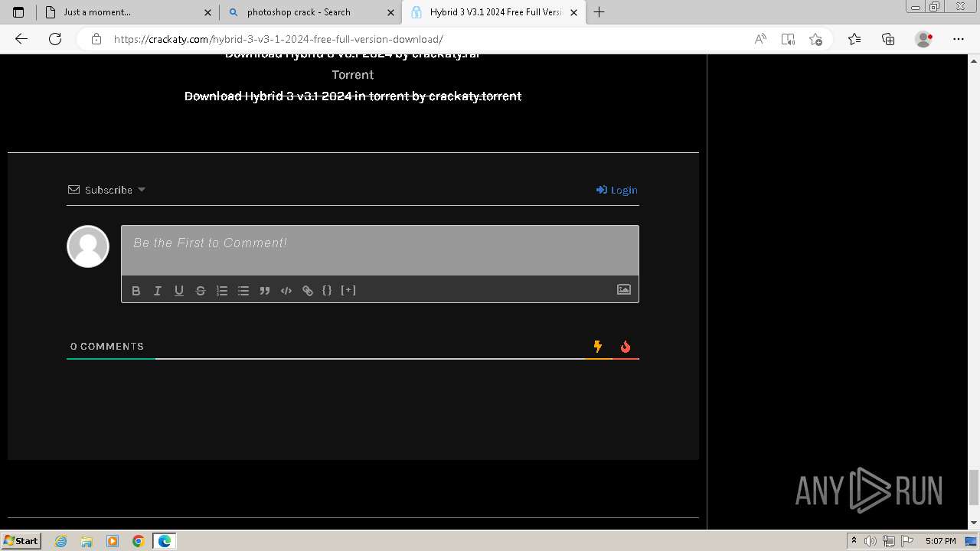980x551 pixels.
Task: Expand the Subscribe dropdown
Action: pos(107,190)
